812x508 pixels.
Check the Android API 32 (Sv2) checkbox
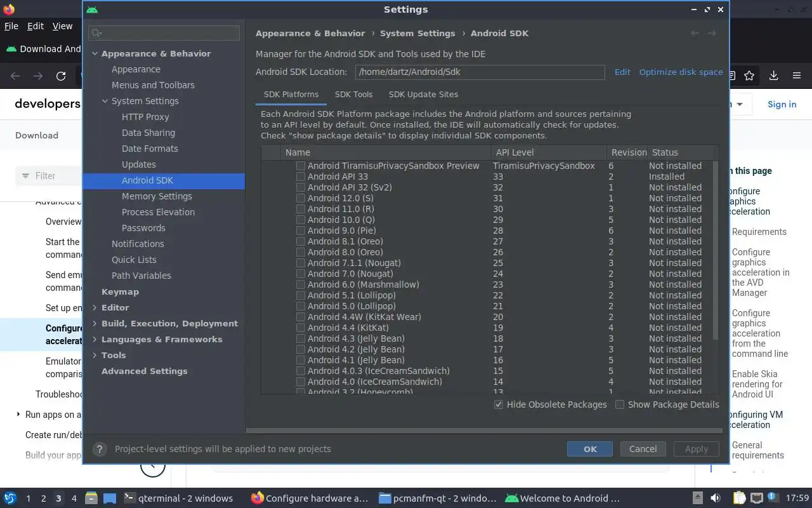click(x=301, y=187)
